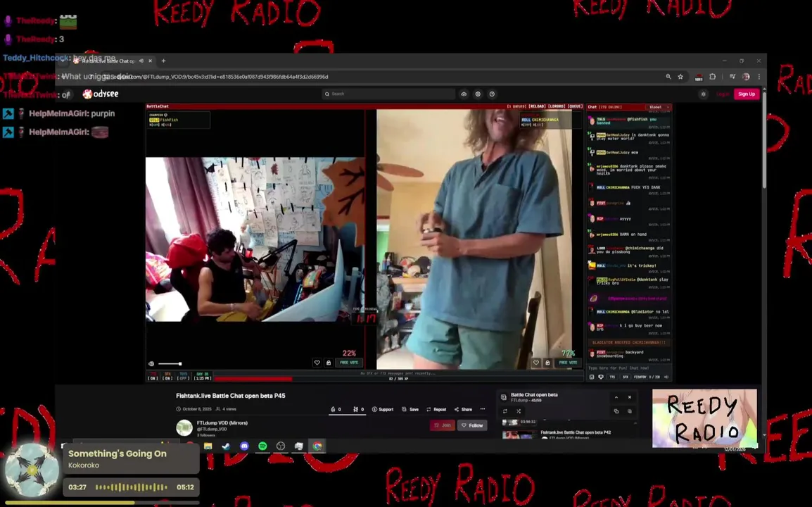Open Steam from the taskbar
This screenshot has height=507, width=812.
(226, 446)
